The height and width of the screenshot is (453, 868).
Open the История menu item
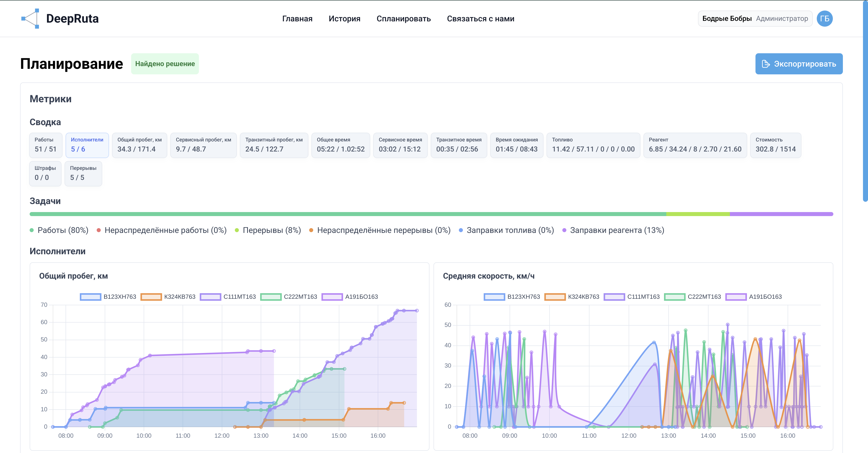pos(344,19)
